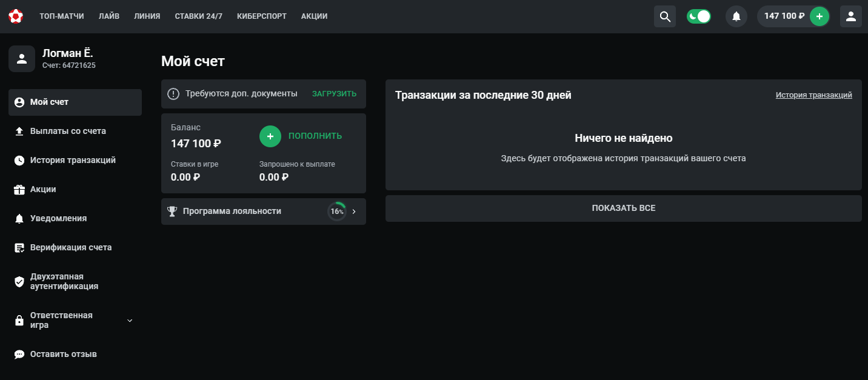The image size is (868, 380).
Task: Open search with magnifier icon
Action: (x=664, y=16)
